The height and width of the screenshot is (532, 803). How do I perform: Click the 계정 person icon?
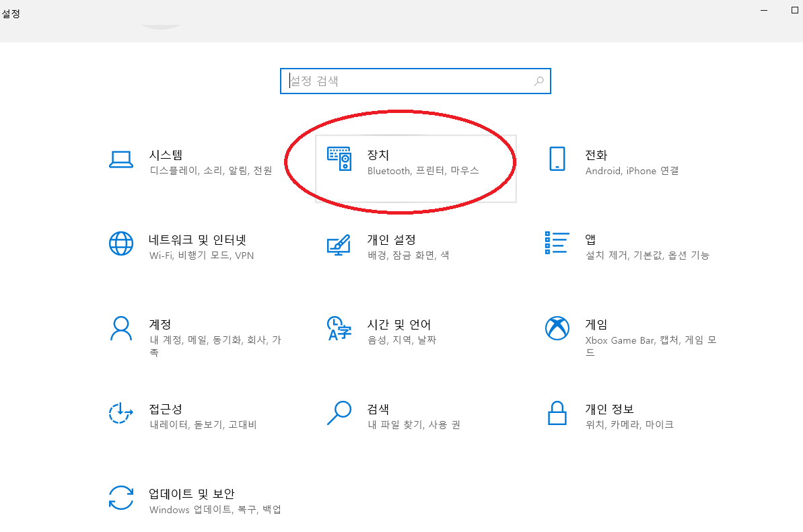121,328
